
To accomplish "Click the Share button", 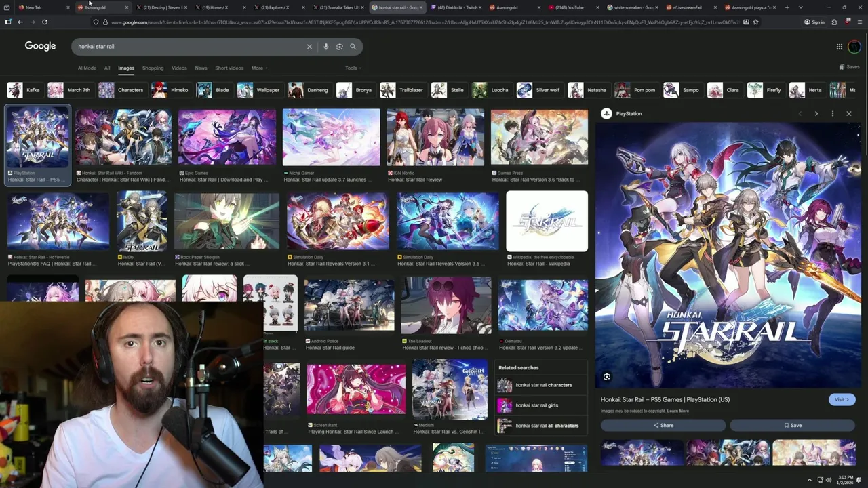I will click(663, 425).
